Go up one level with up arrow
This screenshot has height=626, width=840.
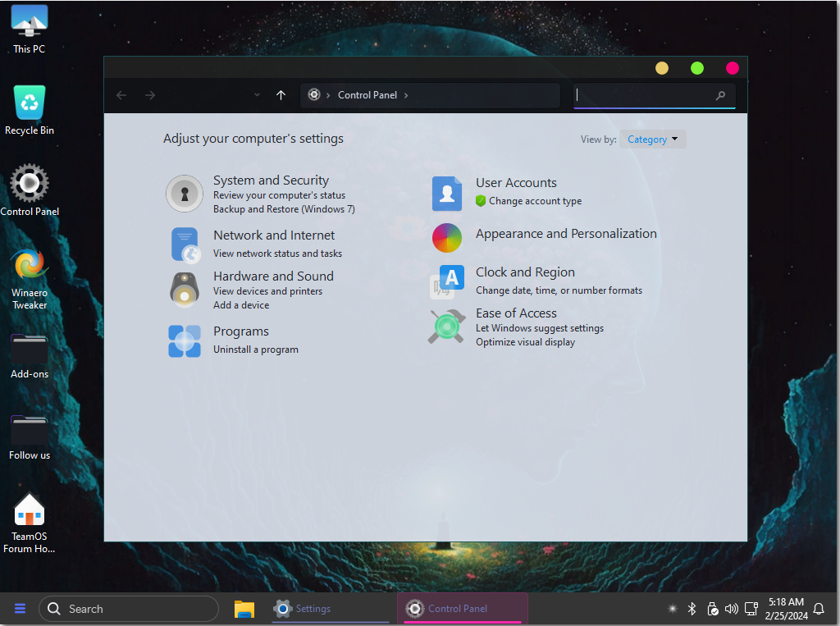pyautogui.click(x=281, y=95)
